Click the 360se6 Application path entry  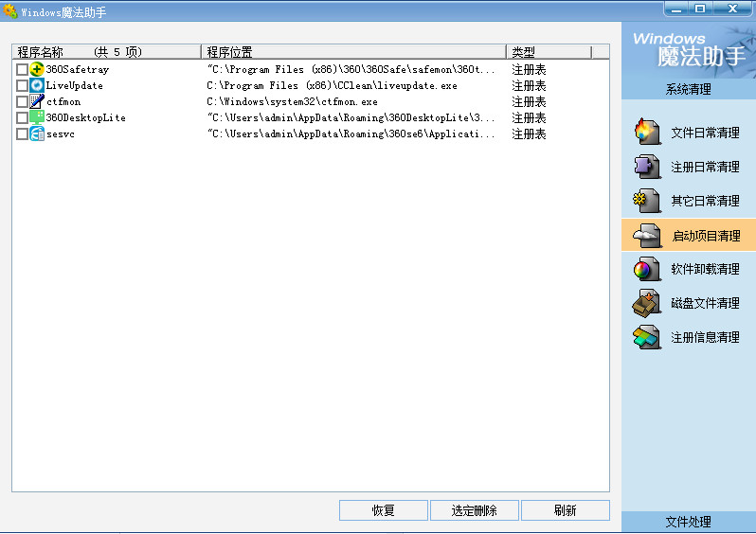coord(351,134)
